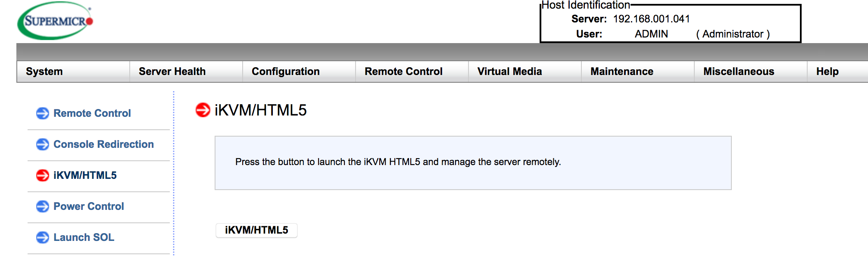Click the ADMIN user name

pos(651,34)
